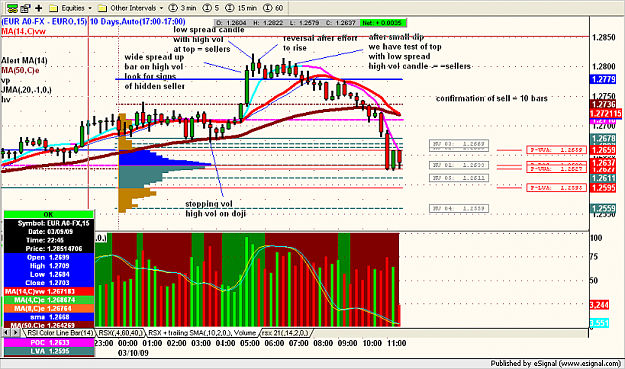Click the plus add icon in toolbar
Image resolution: width=625 pixels, height=369 pixels.
tap(39, 8)
